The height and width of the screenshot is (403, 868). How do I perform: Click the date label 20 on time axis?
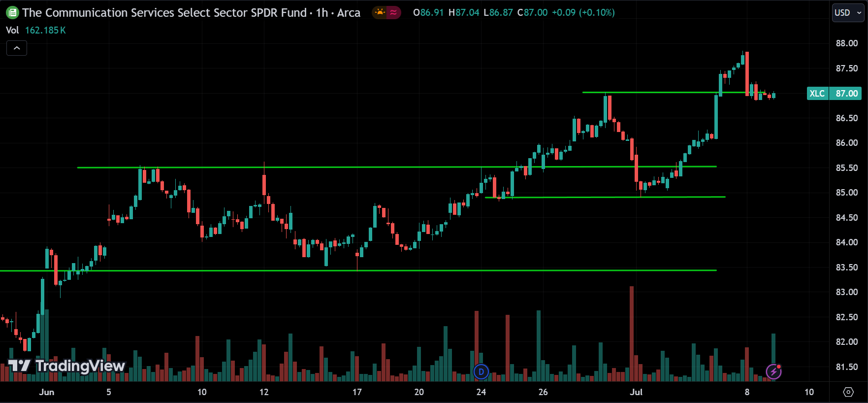point(419,392)
